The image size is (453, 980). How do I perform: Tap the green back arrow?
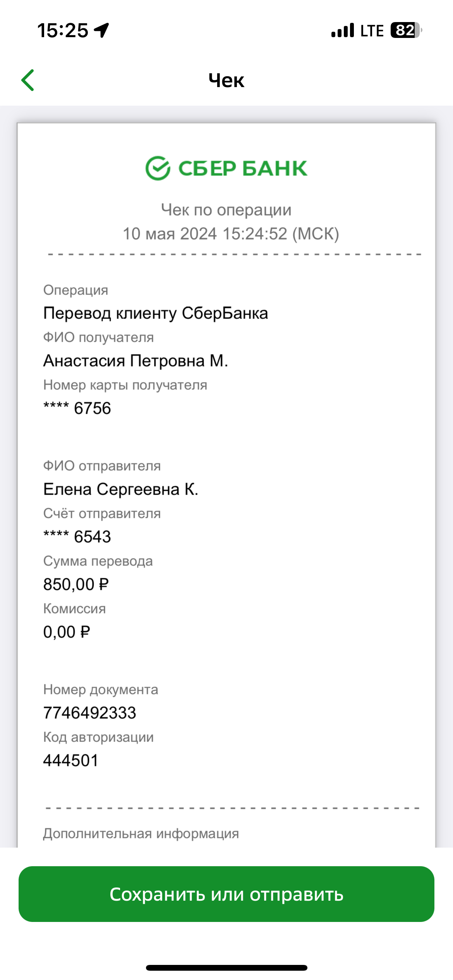click(x=28, y=80)
